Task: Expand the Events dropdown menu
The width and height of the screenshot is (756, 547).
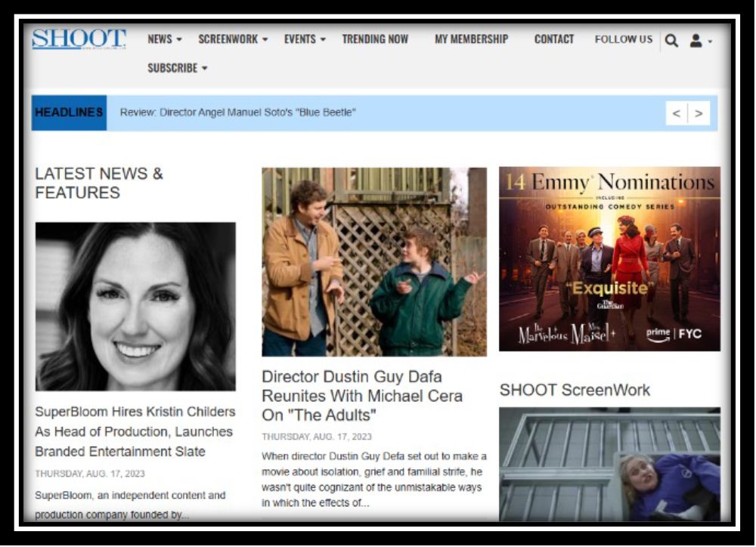Action: (x=305, y=39)
